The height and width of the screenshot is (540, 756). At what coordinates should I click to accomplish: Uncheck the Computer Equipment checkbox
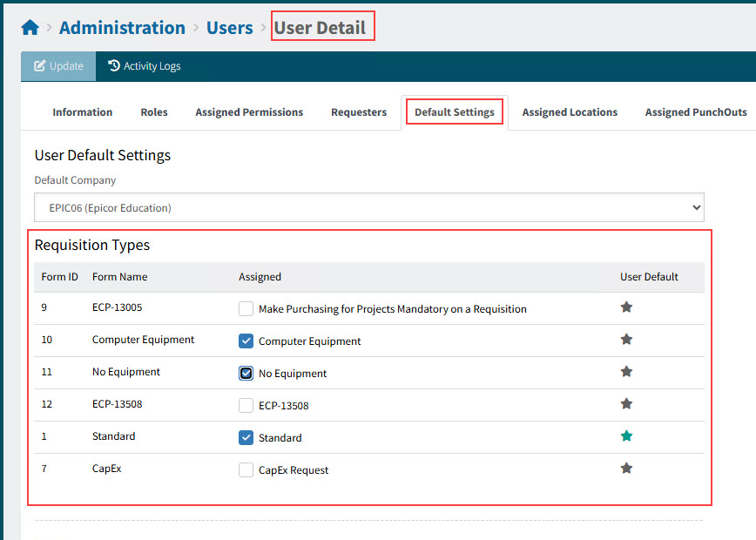pos(246,341)
